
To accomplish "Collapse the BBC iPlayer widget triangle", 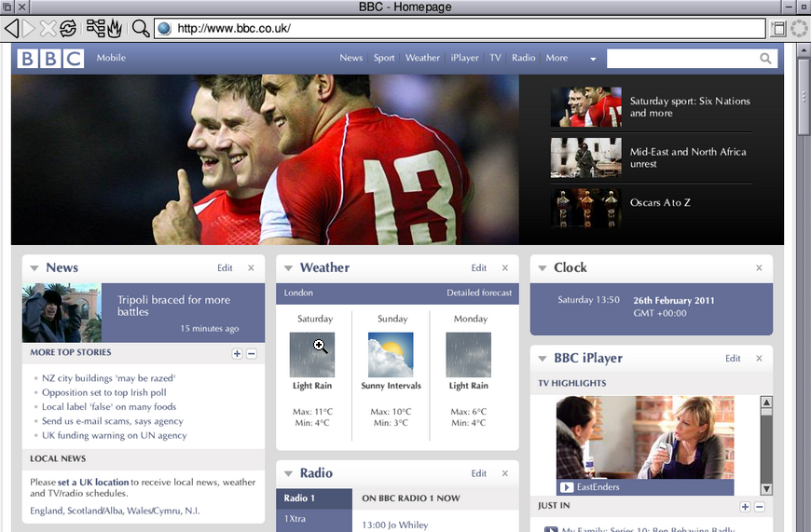I will click(543, 359).
